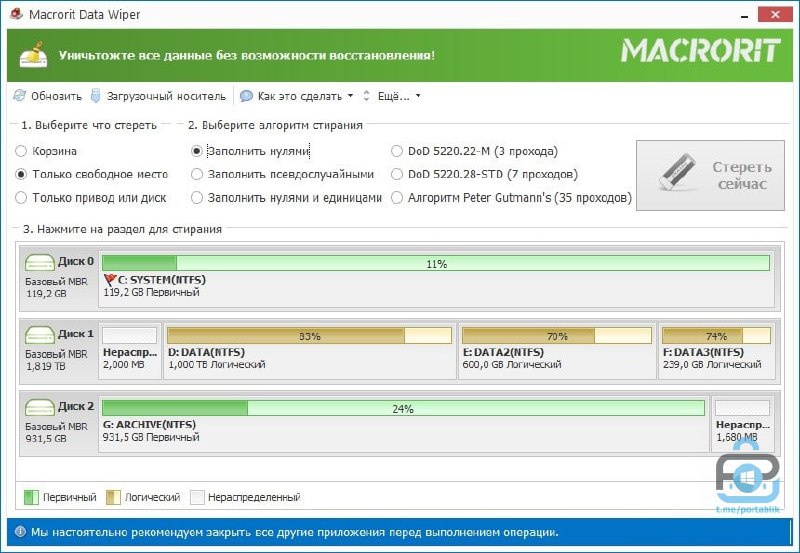Click the G: ARCHIVE(NTFS) partition label
This screenshot has width=800, height=553.
click(149, 424)
